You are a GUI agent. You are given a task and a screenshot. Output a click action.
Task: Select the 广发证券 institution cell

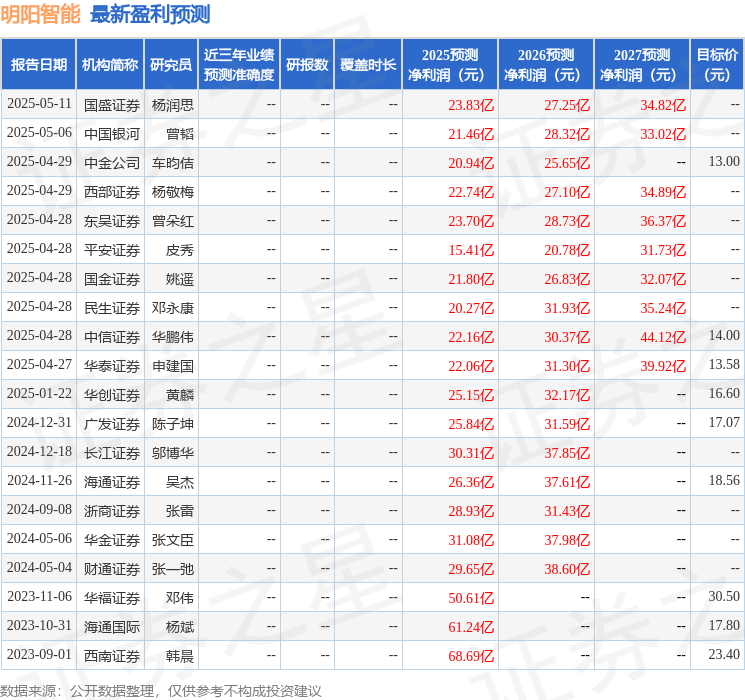tap(112, 424)
